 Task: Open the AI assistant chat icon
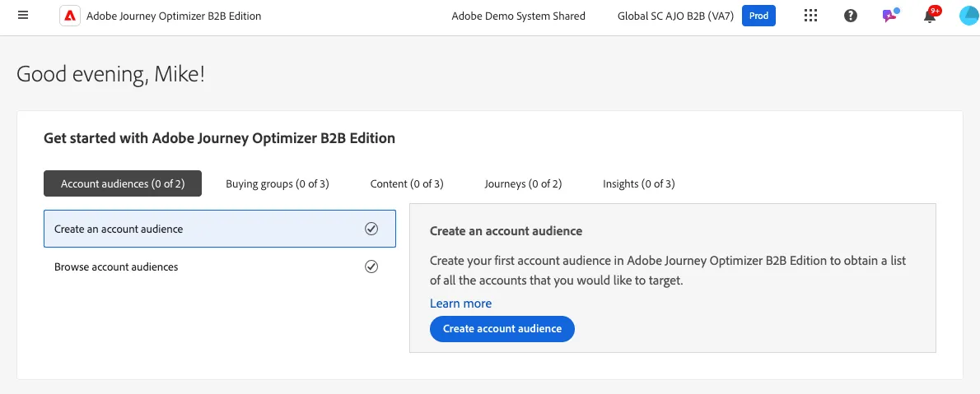pos(890,15)
